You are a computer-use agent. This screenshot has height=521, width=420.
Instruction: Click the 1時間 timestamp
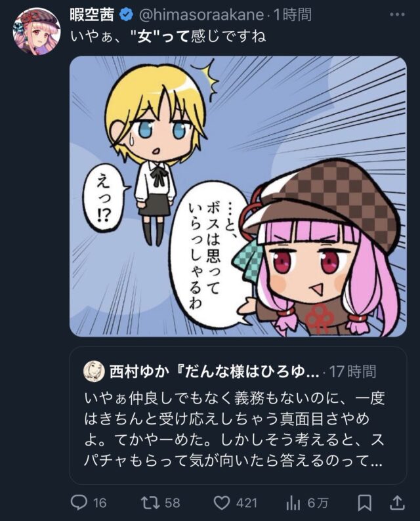point(293,15)
